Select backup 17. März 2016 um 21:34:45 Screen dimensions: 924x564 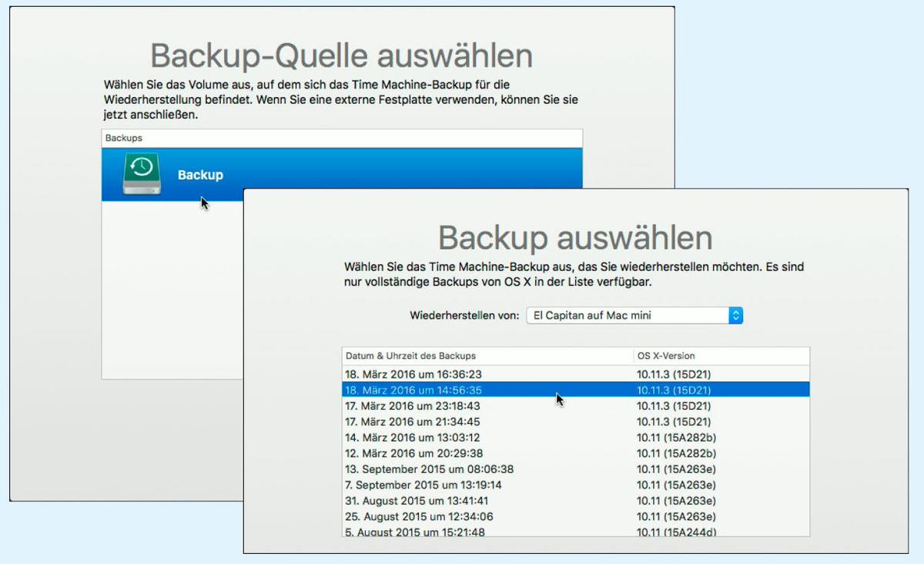pyautogui.click(x=576, y=421)
